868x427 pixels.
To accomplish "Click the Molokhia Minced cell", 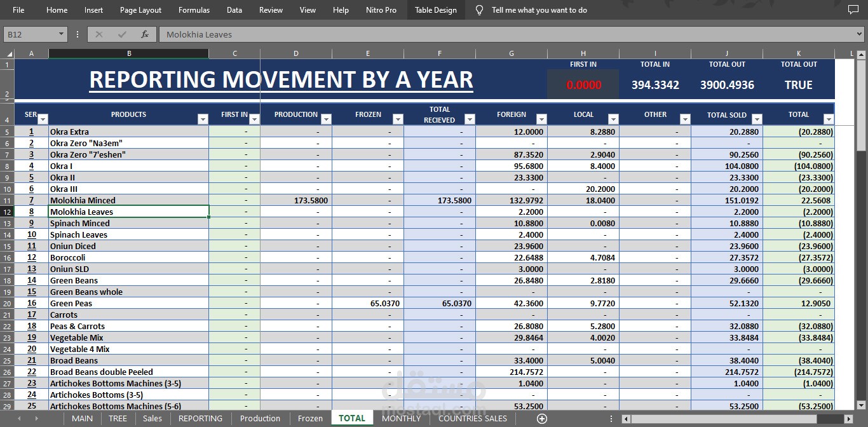I will coord(128,200).
